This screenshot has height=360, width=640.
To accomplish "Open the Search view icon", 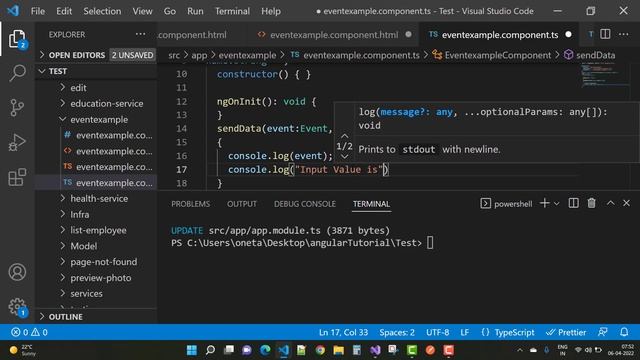I will 17,73.
